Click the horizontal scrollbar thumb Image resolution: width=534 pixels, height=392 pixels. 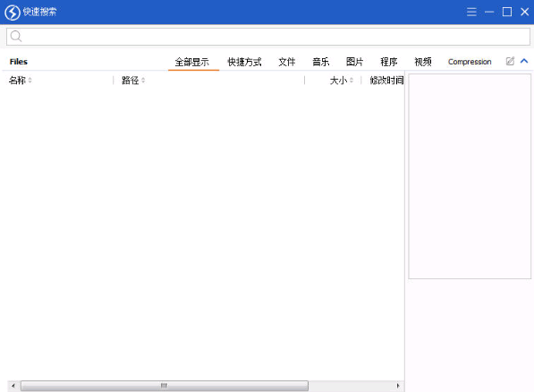tap(165, 386)
